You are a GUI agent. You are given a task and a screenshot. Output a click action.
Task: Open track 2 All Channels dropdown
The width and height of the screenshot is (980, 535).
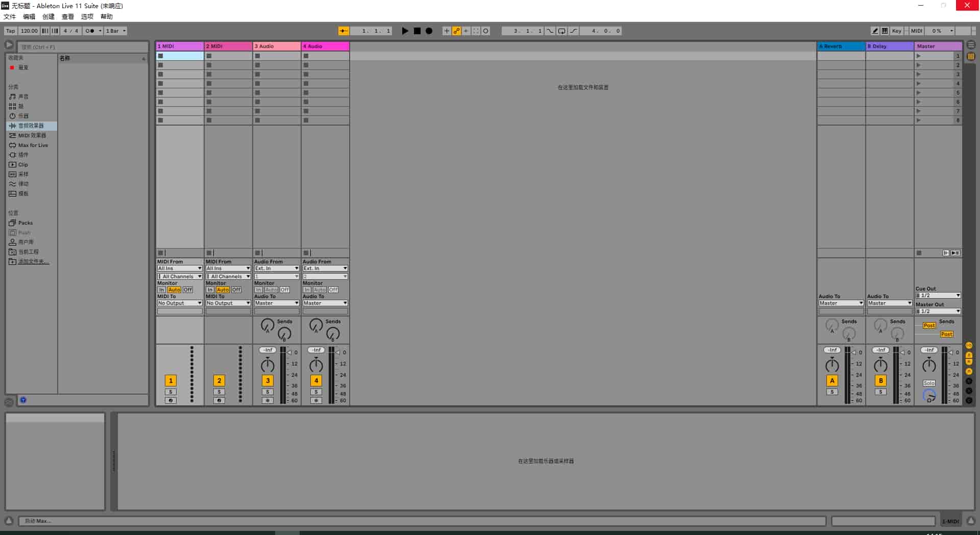tap(228, 277)
